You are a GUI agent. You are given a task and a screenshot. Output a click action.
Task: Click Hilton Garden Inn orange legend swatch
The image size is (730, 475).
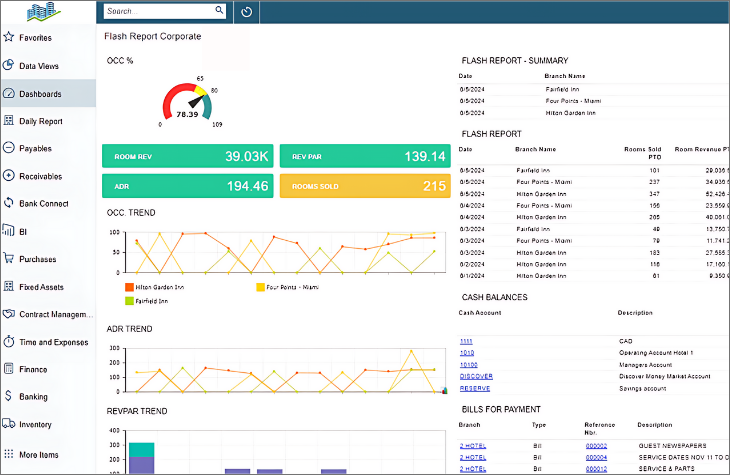pos(129,287)
